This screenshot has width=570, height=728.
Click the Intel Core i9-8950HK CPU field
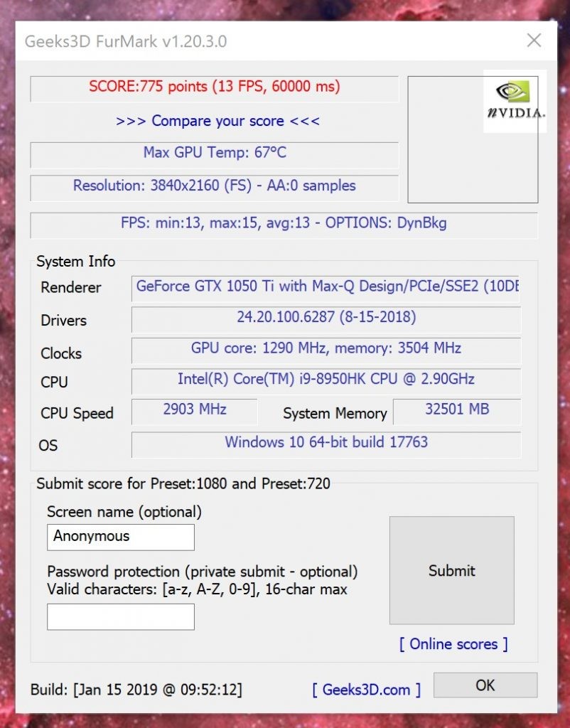point(326,381)
